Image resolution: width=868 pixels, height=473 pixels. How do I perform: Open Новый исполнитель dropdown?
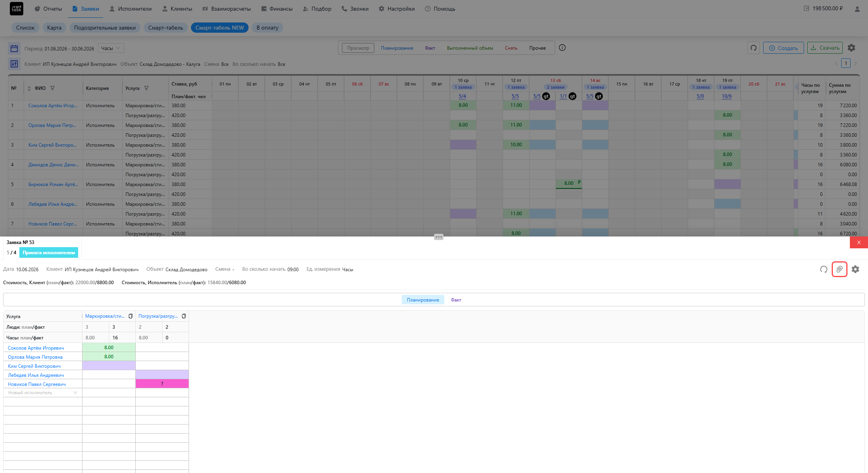click(x=43, y=393)
